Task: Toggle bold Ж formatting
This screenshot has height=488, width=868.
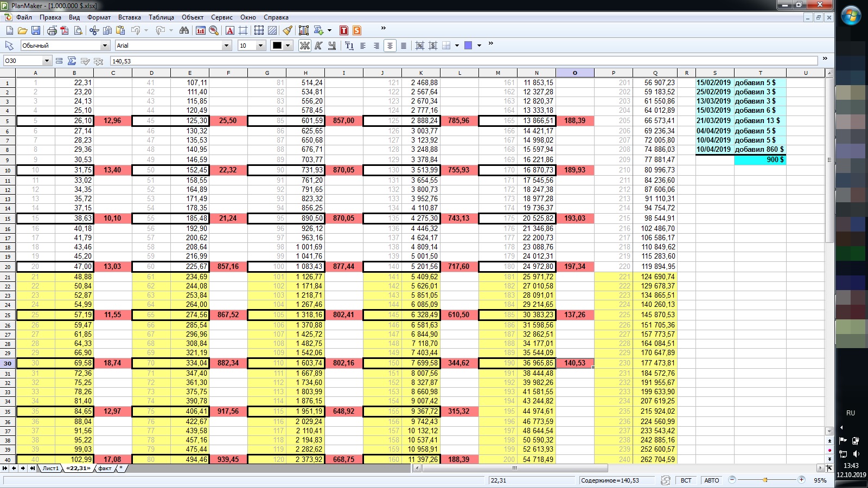Action: (305, 46)
